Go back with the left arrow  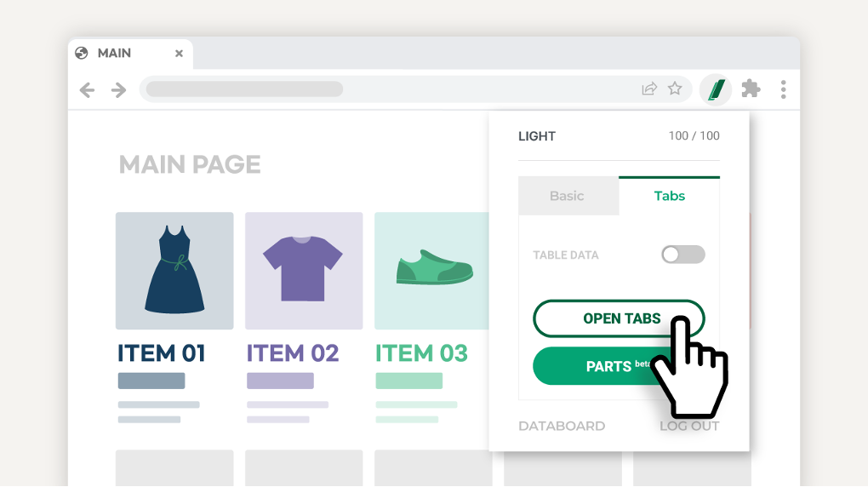[87, 89]
